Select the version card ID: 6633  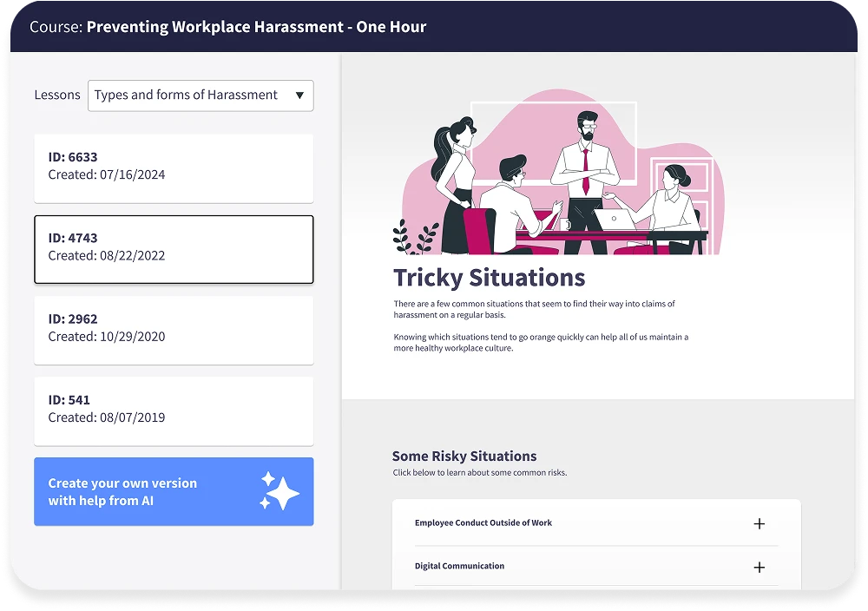[x=174, y=167]
